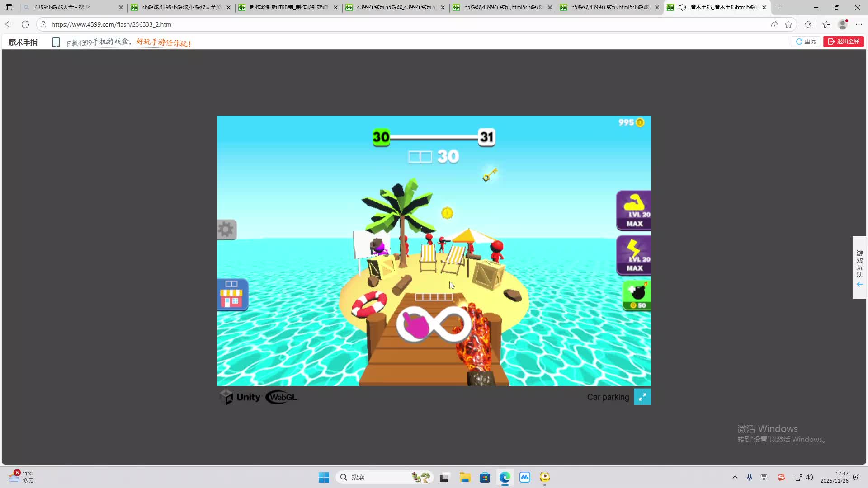Toggle favorite star for this page
The height and width of the screenshot is (488, 868).
(788, 24)
